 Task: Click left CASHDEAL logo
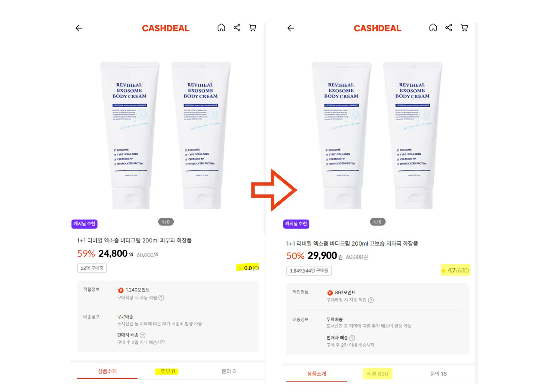click(166, 28)
